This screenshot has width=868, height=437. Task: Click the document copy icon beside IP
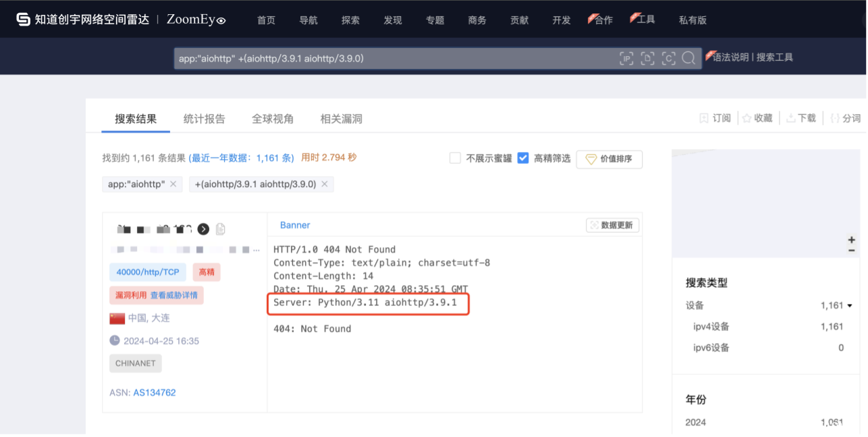tap(220, 229)
